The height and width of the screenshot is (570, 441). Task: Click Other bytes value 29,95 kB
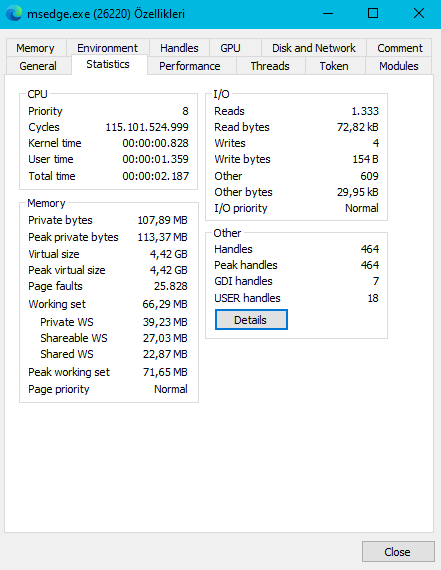coord(358,192)
